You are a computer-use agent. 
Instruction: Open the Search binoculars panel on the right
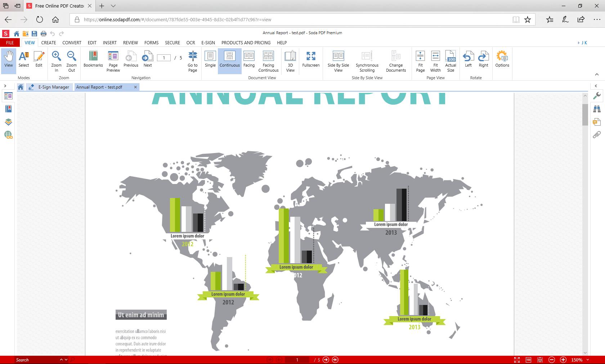[597, 109]
